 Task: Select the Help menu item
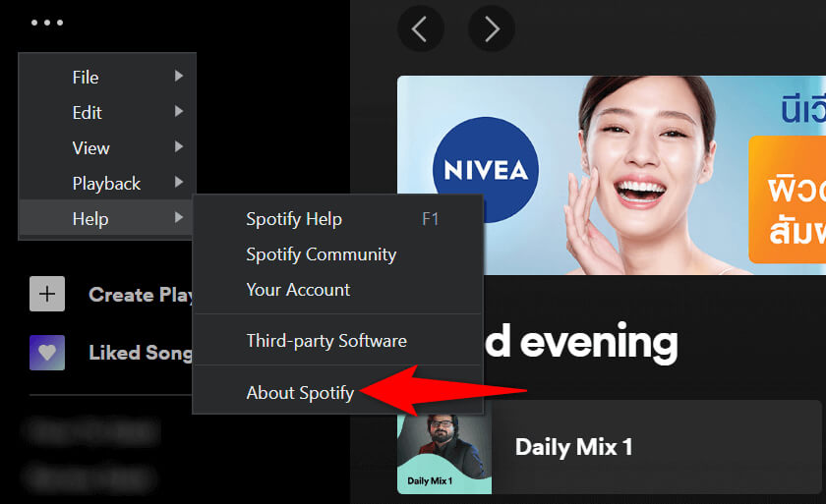(x=107, y=218)
